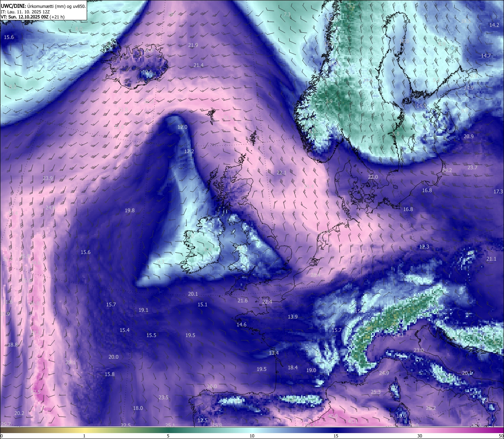Click the 19.0 value label
504x439 pixels.
311,370
